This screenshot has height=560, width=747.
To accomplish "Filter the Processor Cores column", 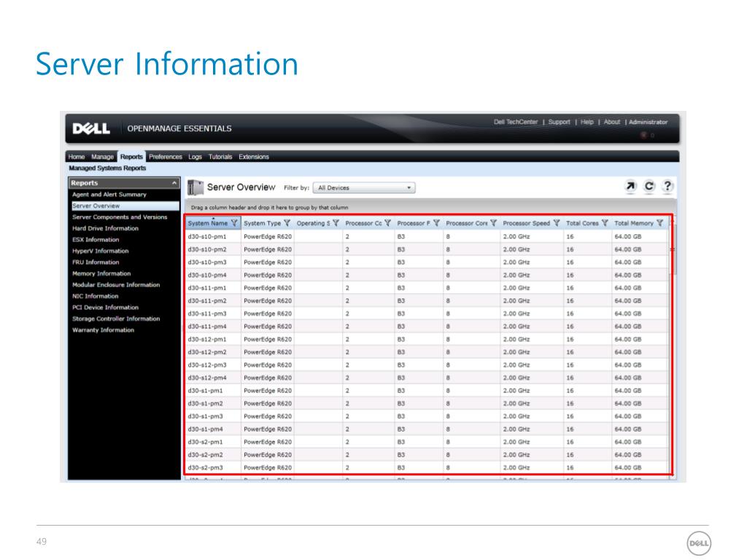I will (x=494, y=223).
